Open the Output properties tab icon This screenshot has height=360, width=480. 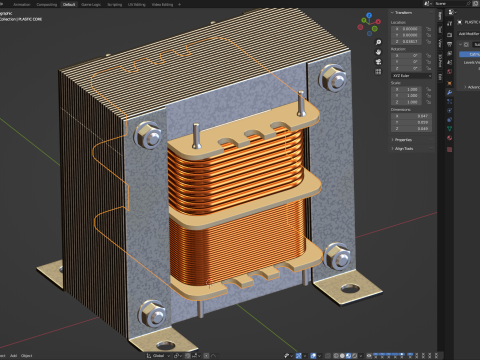click(450, 44)
